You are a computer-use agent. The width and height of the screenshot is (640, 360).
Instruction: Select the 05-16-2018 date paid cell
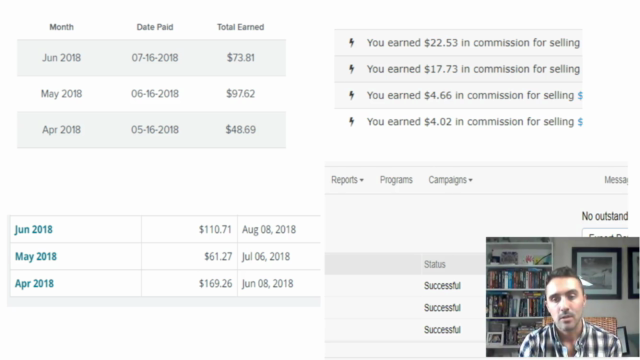point(155,129)
